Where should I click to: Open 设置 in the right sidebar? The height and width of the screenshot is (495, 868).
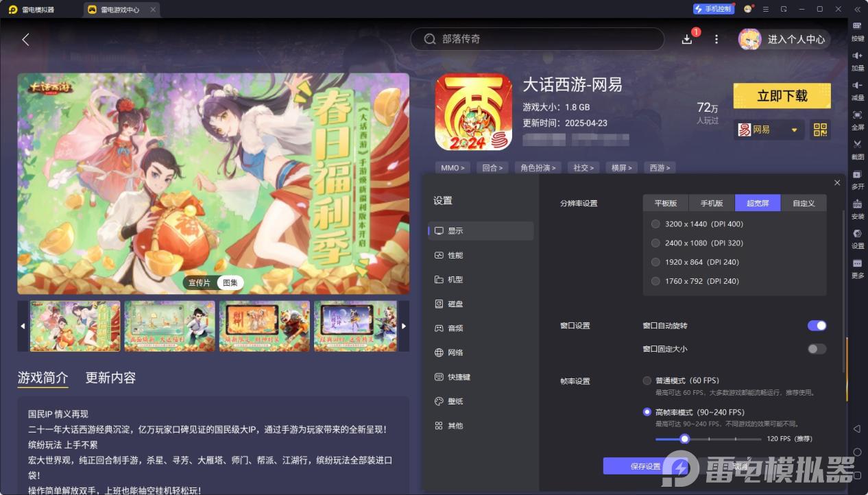(858, 238)
